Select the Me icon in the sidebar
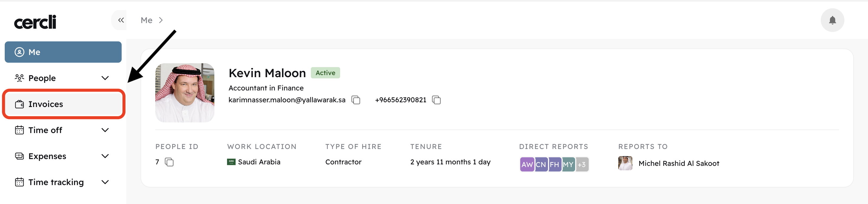 pyautogui.click(x=19, y=52)
